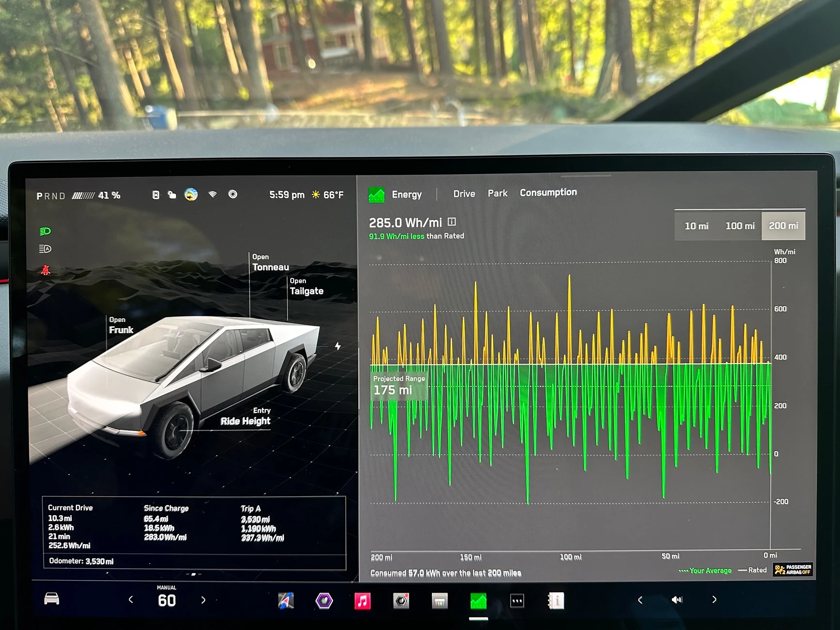Viewport: 840px width, 630px height.
Task: Tap the Projected Range 175 mi box
Action: point(399,386)
